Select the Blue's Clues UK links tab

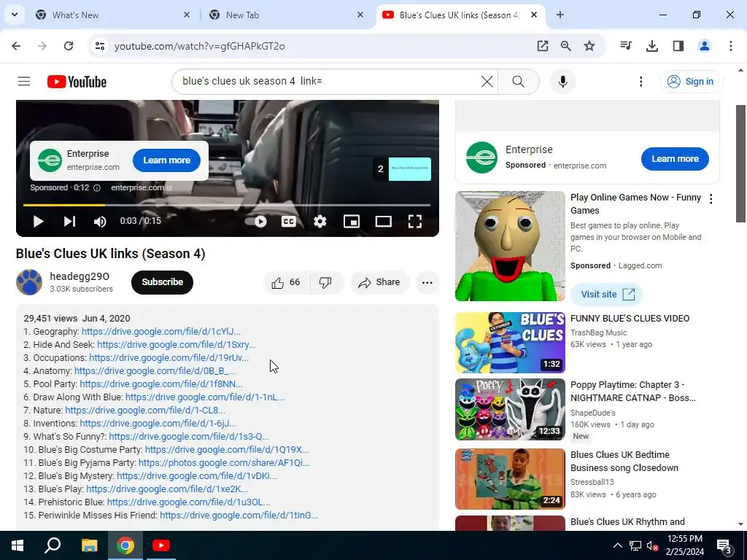pos(460,15)
